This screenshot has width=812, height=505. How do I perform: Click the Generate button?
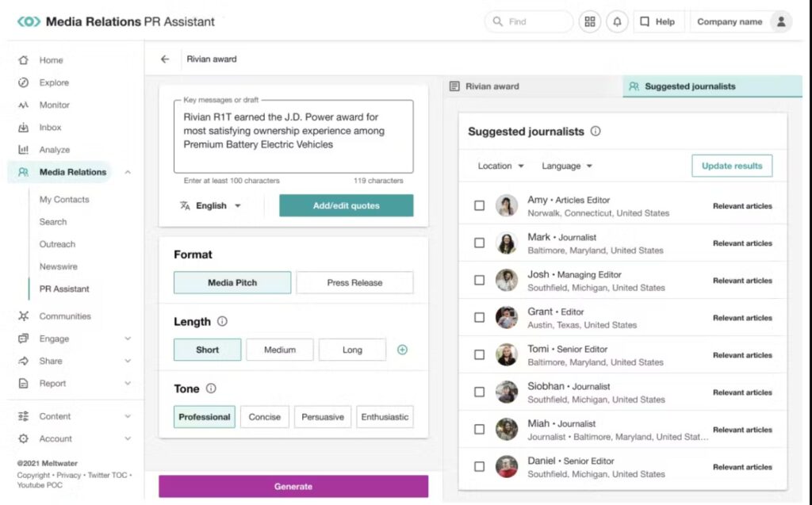tap(293, 486)
